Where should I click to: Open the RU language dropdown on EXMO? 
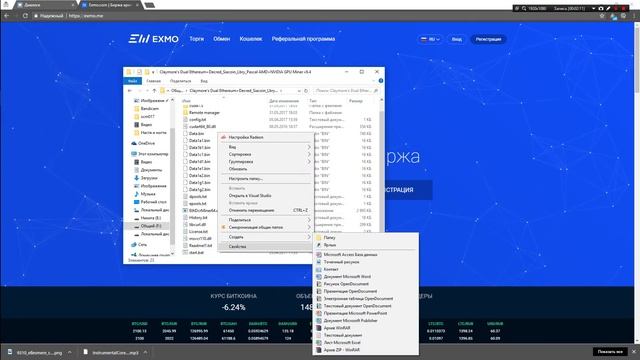pos(430,40)
